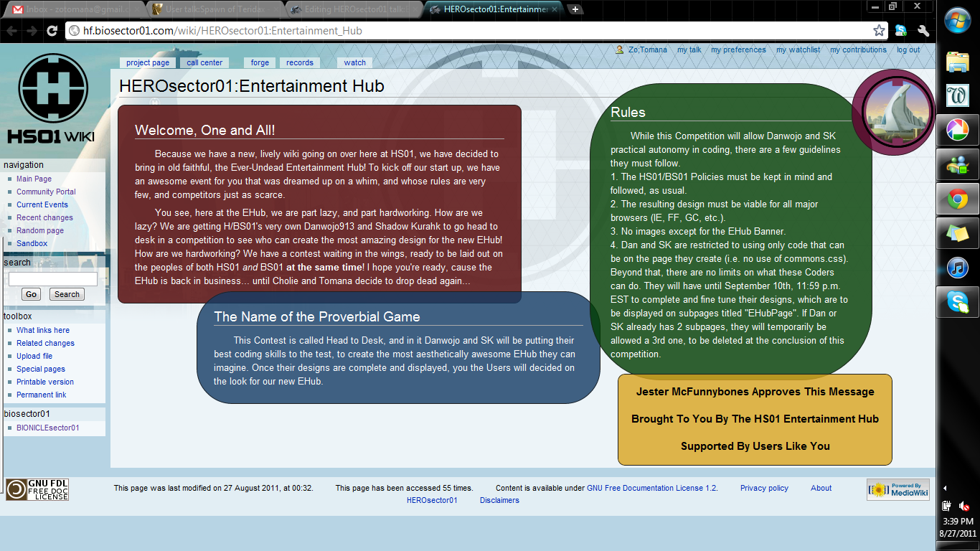This screenshot has height=551, width=980.
Task: Switch to Google Chrome on the taskbar
Action: point(958,199)
